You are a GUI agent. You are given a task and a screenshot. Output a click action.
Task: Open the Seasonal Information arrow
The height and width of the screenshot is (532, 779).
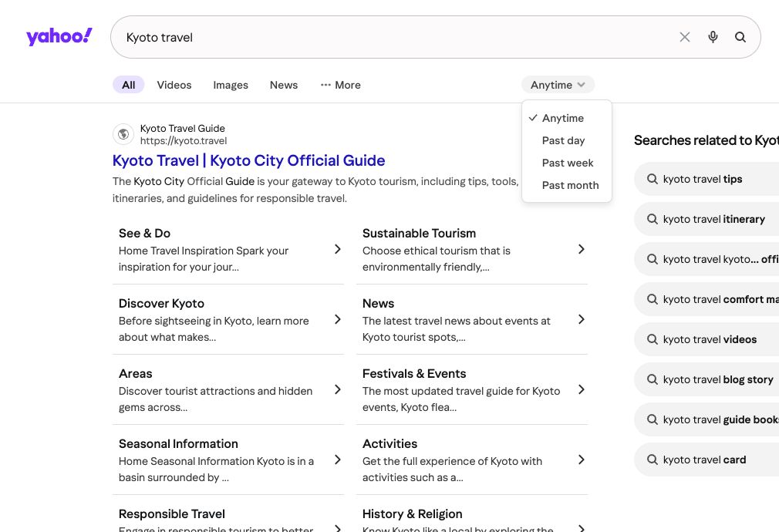click(x=337, y=460)
